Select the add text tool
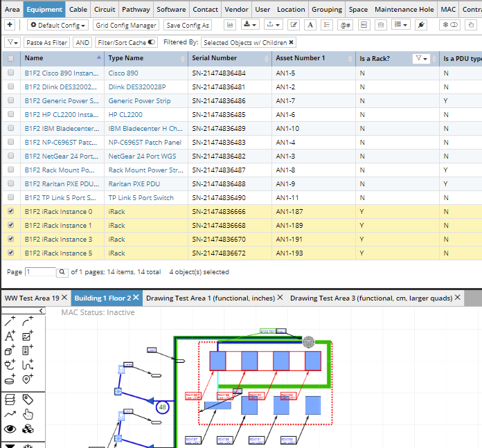The height and width of the screenshot is (448, 482). point(10,336)
